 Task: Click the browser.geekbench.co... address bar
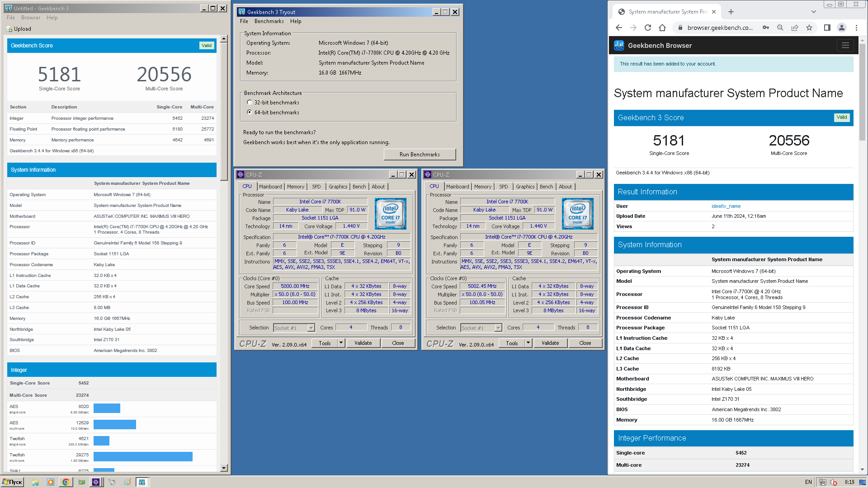coord(720,28)
